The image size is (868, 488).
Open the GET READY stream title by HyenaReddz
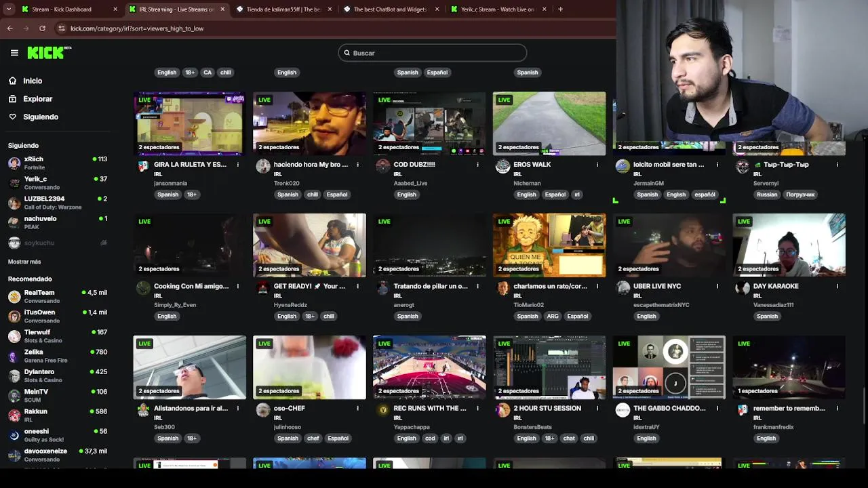click(309, 286)
